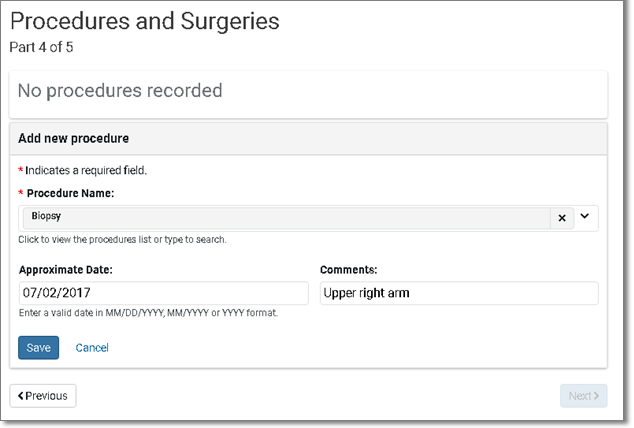The width and height of the screenshot is (634, 428).
Task: Click the Procedures and Surgeries heading
Action: pyautogui.click(x=145, y=21)
